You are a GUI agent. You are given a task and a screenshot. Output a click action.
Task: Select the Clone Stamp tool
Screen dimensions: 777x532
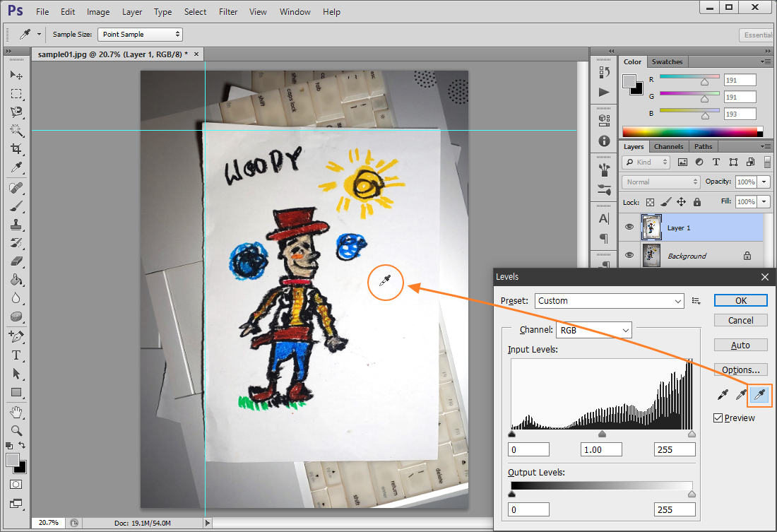16,225
